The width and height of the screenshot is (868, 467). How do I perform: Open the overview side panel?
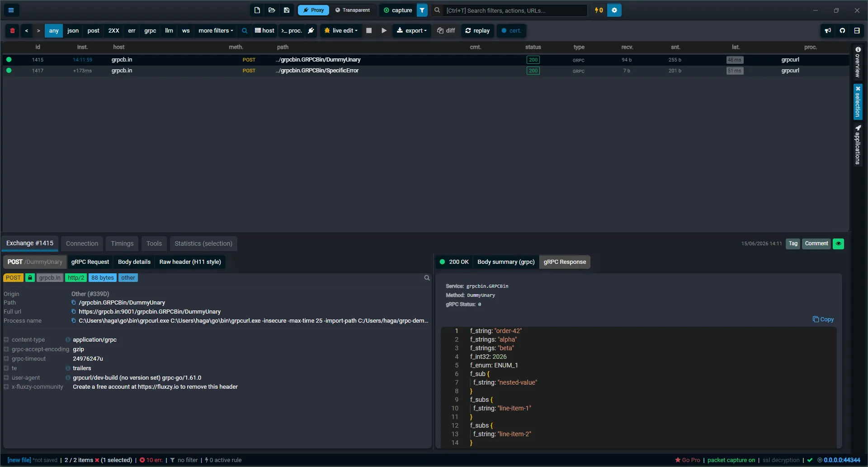pos(858,62)
